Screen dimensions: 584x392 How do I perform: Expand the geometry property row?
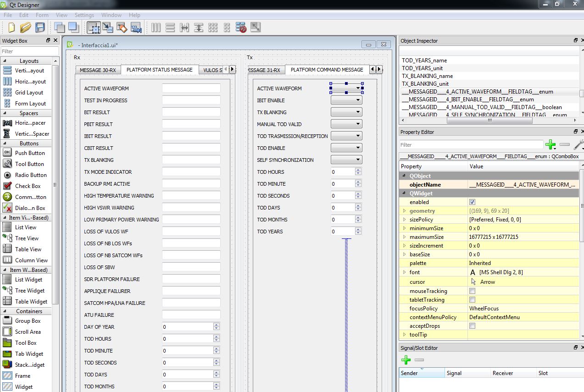coord(404,211)
